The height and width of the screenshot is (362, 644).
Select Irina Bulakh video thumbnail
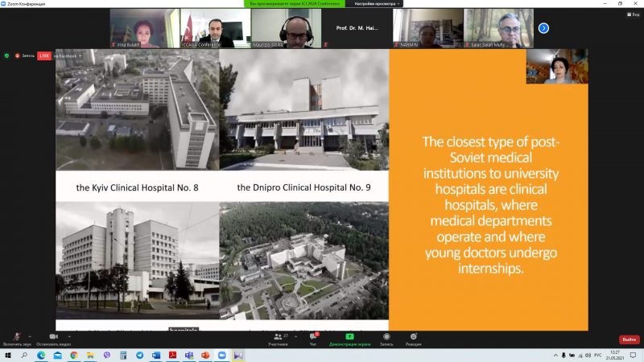point(145,28)
